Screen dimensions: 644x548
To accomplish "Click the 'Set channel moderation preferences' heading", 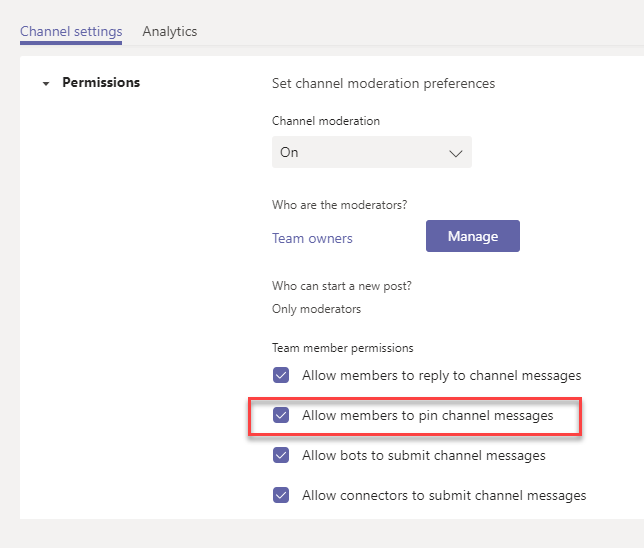I will click(x=383, y=83).
